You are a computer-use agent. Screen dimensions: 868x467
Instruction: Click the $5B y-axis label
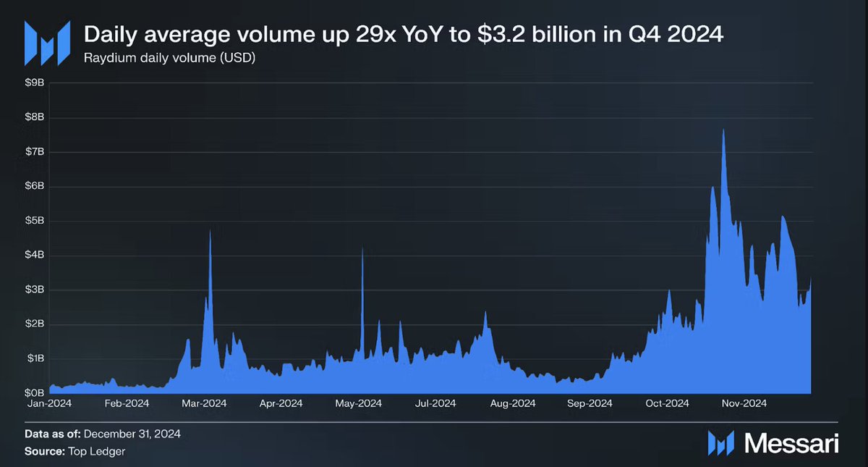click(x=35, y=221)
